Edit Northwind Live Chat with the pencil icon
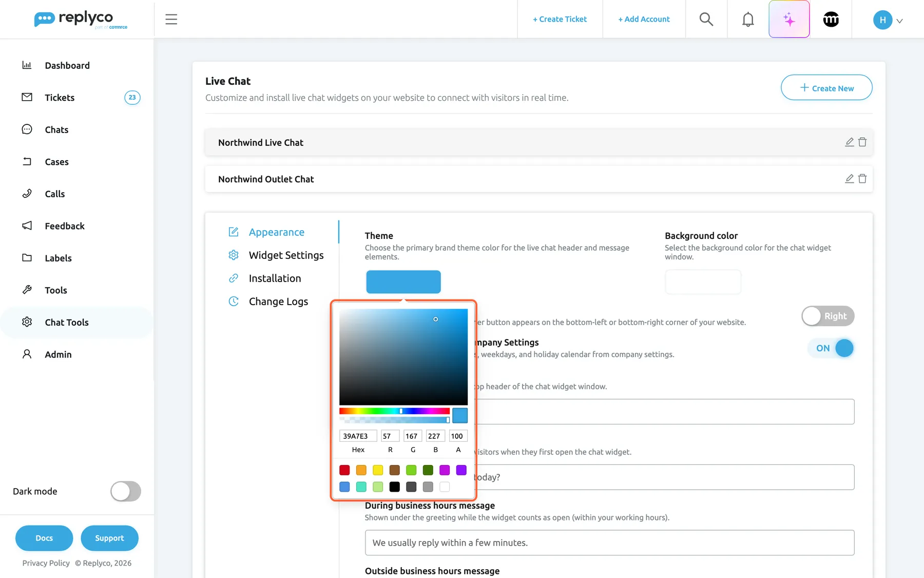Image resolution: width=924 pixels, height=578 pixels. 850,142
